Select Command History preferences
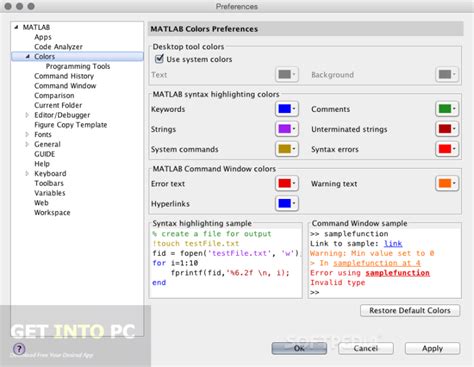Viewport: 474px width, 367px height. pos(64,76)
